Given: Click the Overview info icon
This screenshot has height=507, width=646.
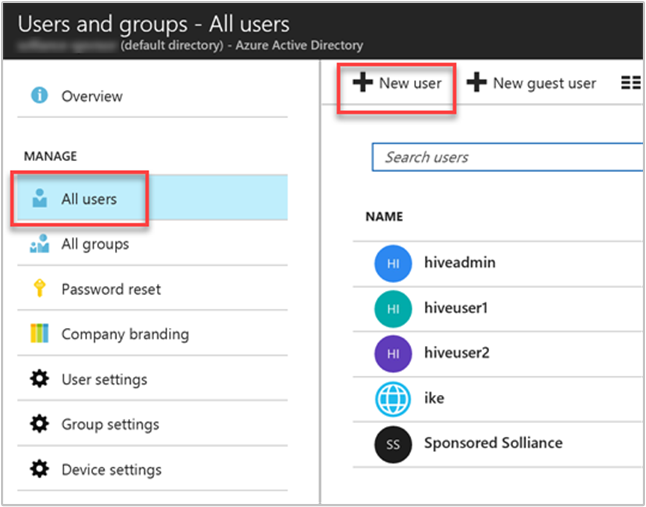Looking at the screenshot, I should click(x=40, y=96).
